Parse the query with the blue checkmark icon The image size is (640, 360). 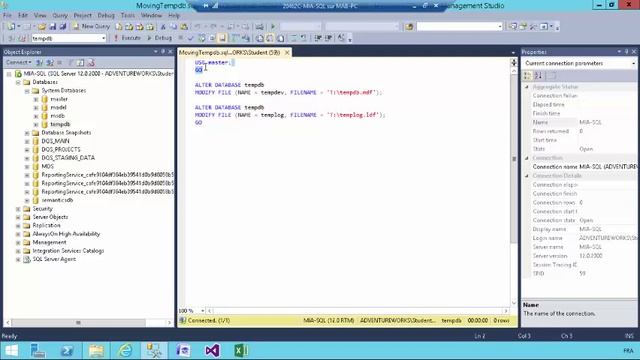tap(190, 38)
